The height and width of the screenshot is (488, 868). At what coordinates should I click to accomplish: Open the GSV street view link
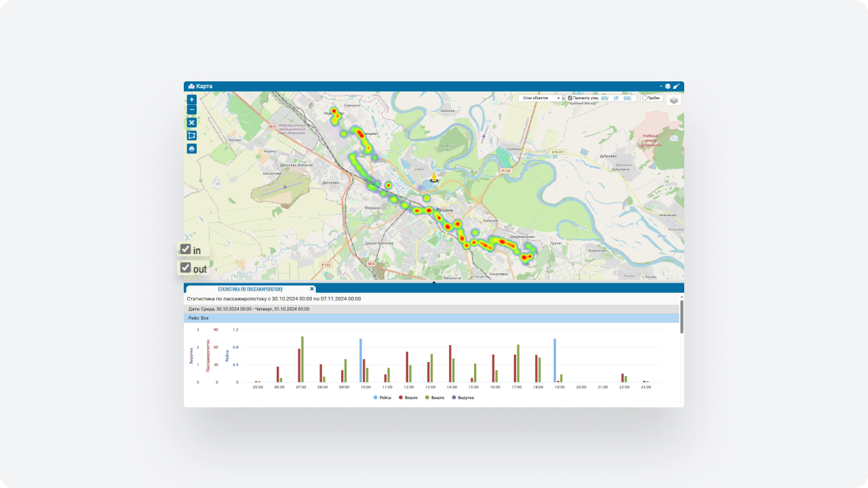604,98
